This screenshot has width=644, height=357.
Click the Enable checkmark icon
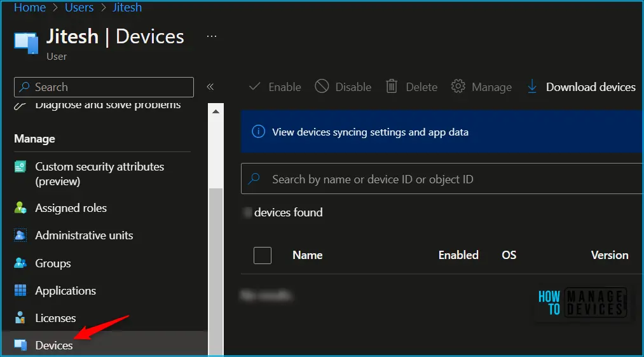tap(255, 87)
